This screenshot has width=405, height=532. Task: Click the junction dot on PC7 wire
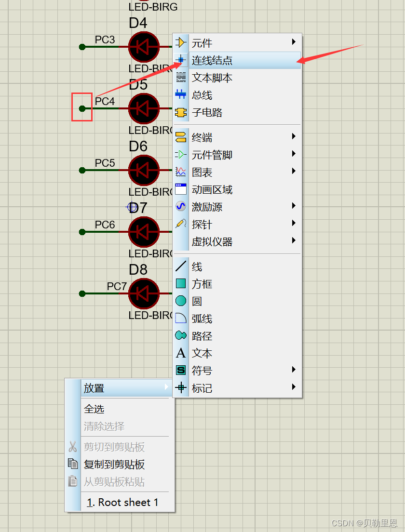[82, 294]
